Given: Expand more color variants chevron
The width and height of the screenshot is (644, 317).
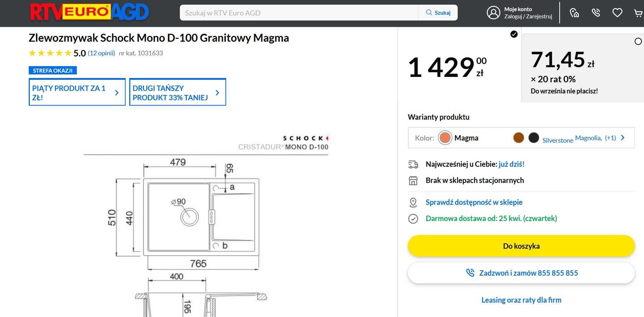Looking at the screenshot, I should (623, 138).
